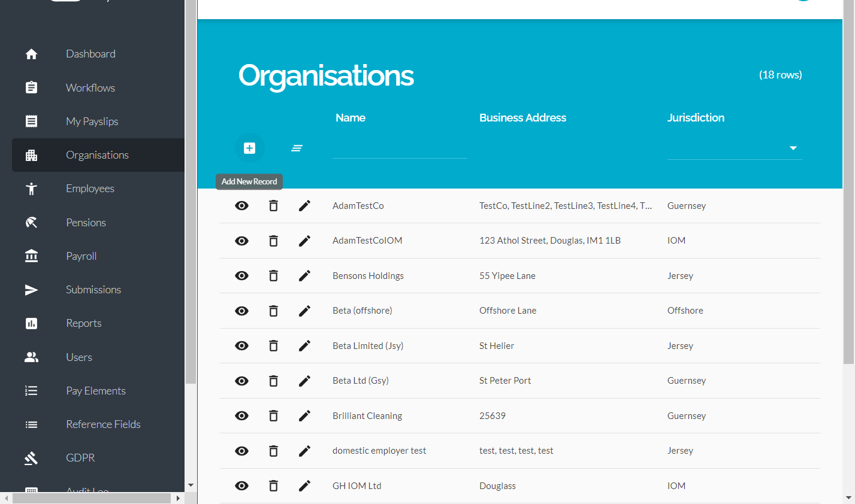This screenshot has width=855, height=504.
Task: View Beta Ltd (Gsy) with eye icon
Action: click(241, 381)
